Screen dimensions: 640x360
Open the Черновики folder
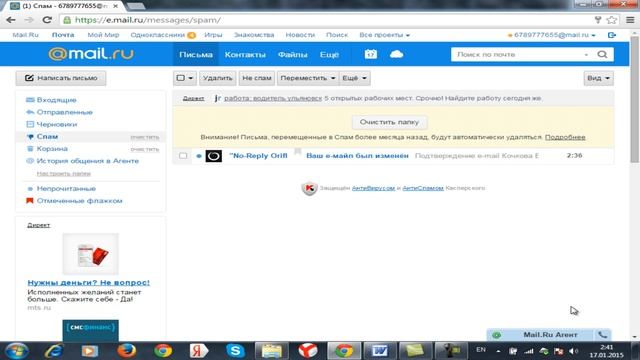[x=57, y=124]
